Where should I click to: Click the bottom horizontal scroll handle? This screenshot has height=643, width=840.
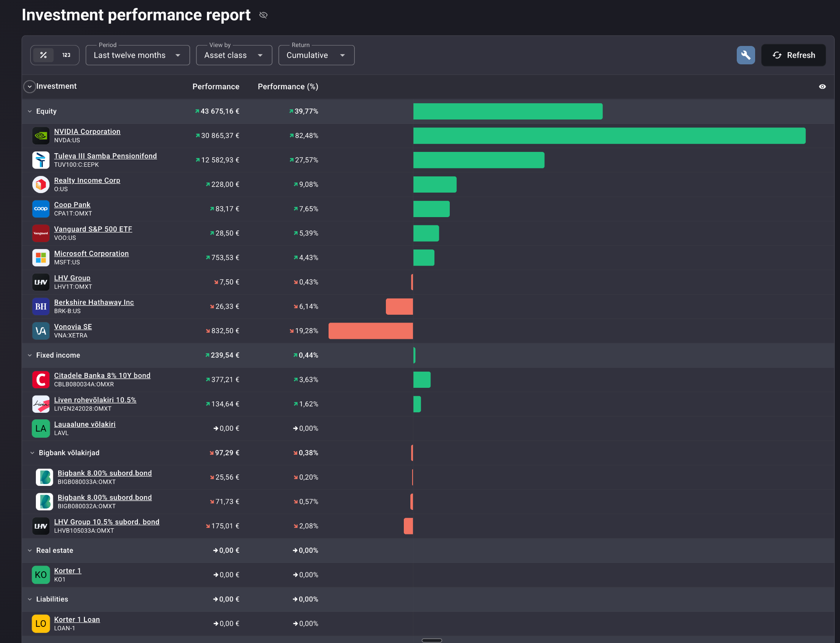(432, 640)
